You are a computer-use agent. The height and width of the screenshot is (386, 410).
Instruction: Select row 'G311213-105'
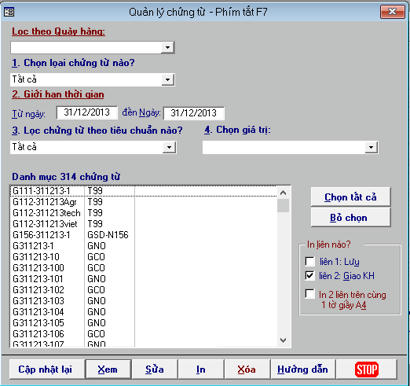click(144, 323)
